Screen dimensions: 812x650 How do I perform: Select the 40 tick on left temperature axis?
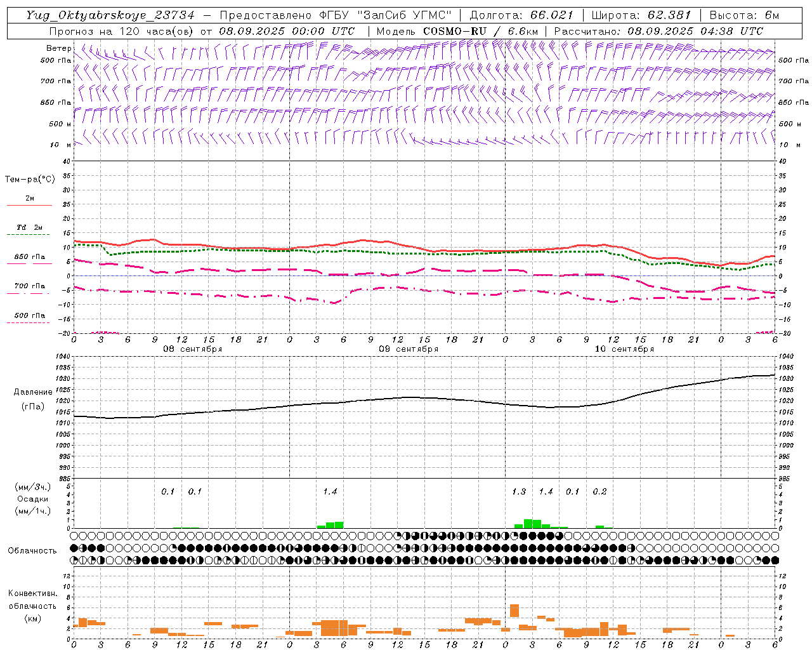(66, 161)
